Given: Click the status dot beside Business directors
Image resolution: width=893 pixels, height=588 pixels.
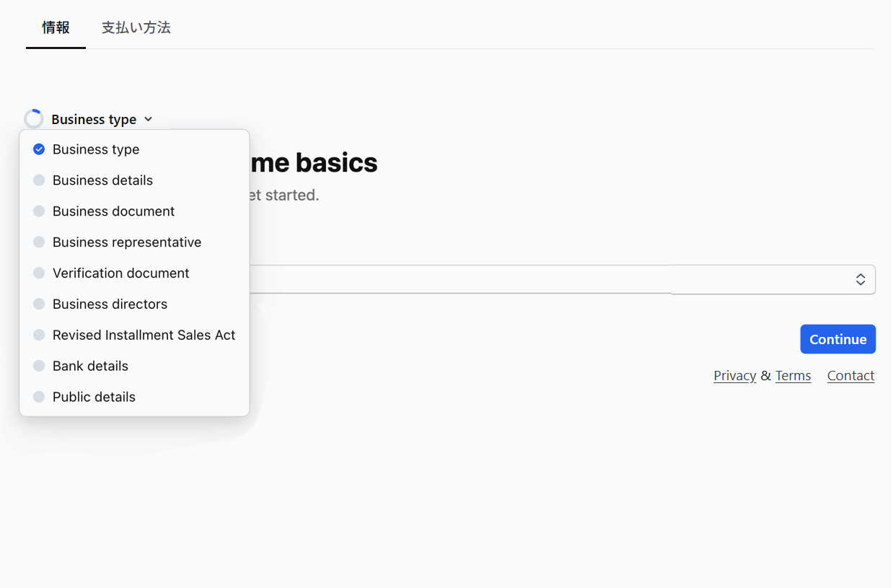Looking at the screenshot, I should point(38,304).
